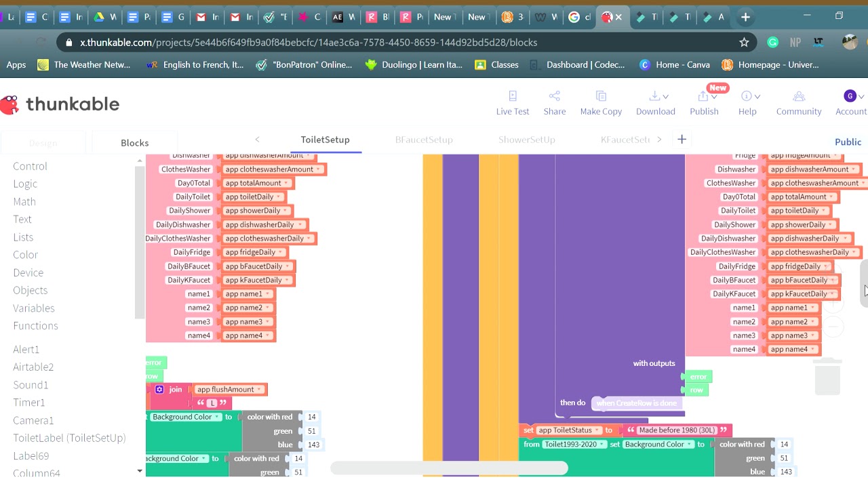
Task: Open the Math blocks category
Action: point(24,201)
